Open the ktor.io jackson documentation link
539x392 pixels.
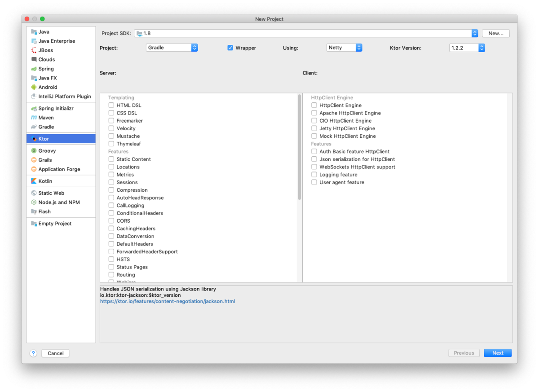tap(168, 301)
